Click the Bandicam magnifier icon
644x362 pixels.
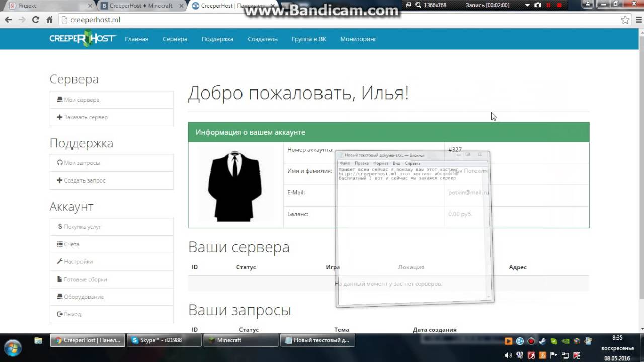coord(418,5)
